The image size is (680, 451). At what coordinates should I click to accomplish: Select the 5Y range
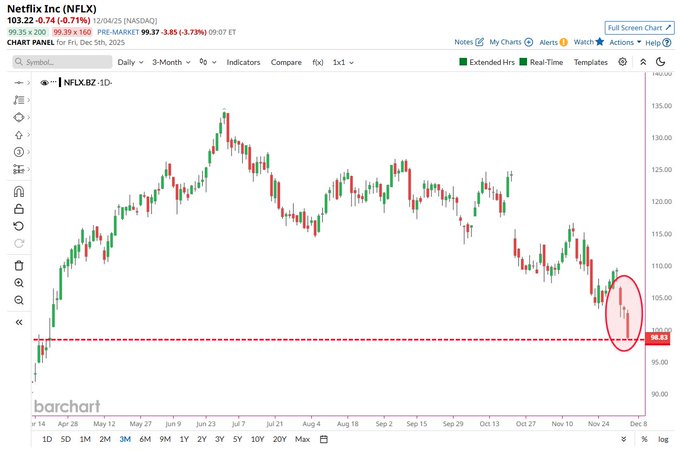[237, 439]
